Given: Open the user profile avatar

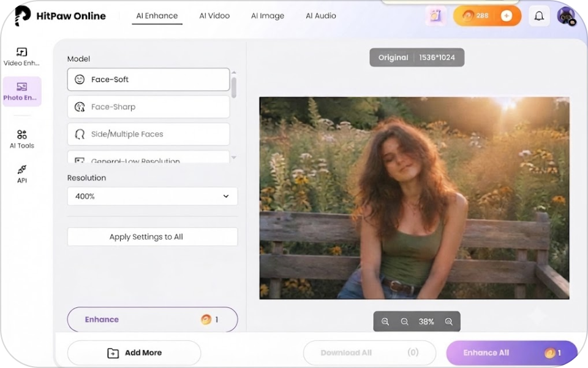Looking at the screenshot, I should pos(566,16).
